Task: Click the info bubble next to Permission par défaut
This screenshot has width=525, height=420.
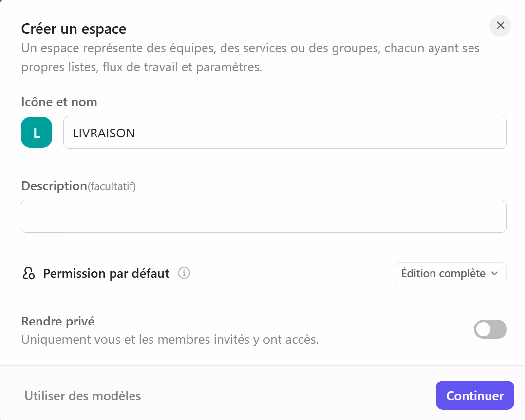Action: pos(184,273)
